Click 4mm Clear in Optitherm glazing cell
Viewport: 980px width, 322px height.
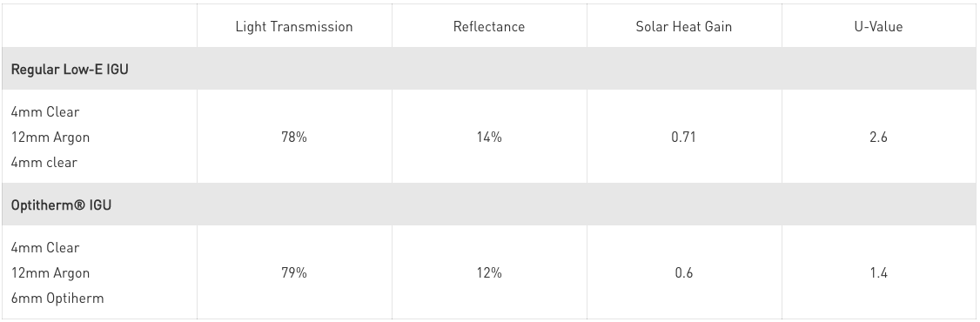click(45, 248)
